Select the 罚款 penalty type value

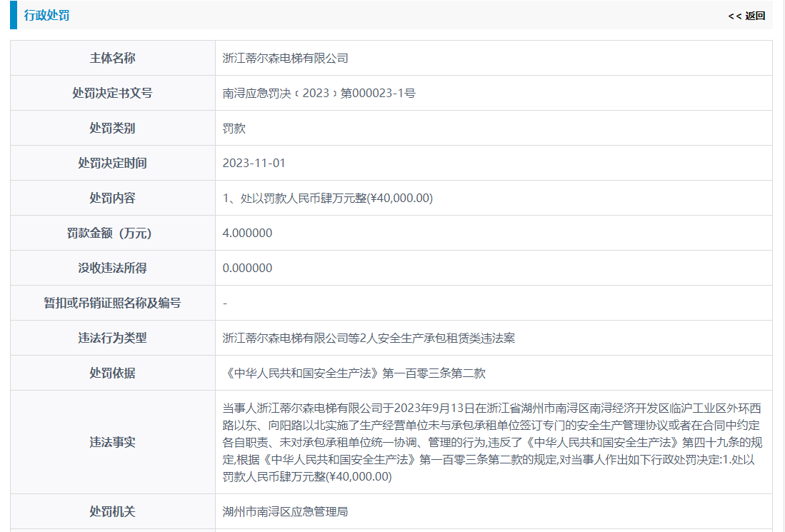234,128
